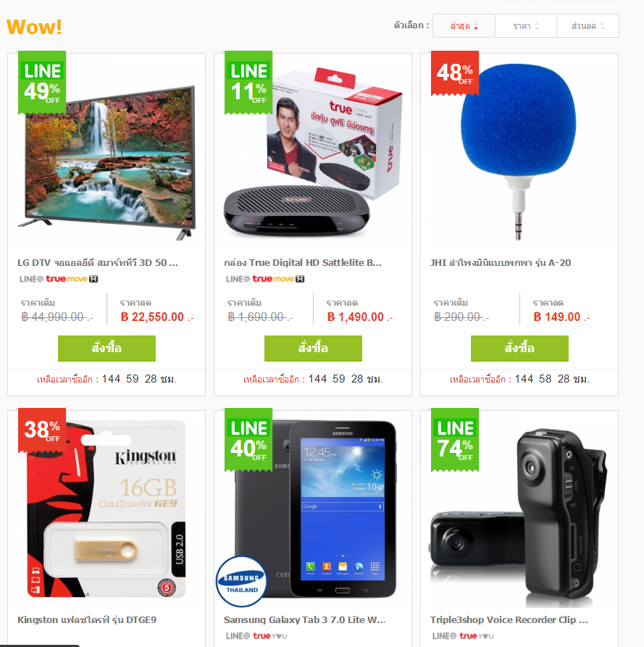Open the LG DTV product title link
Viewport: 644px width, 647px height.
coord(98,263)
